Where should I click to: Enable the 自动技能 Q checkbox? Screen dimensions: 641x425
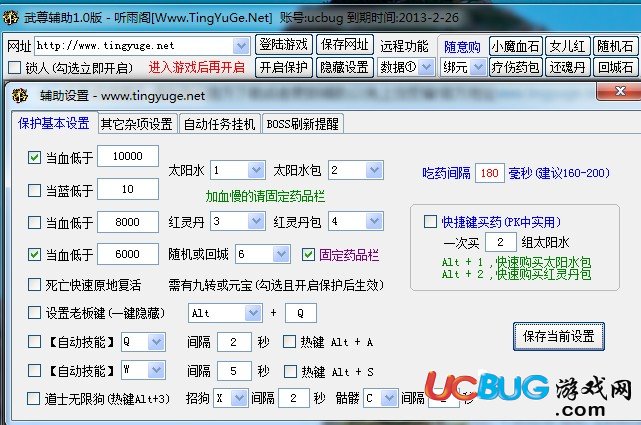[34, 342]
